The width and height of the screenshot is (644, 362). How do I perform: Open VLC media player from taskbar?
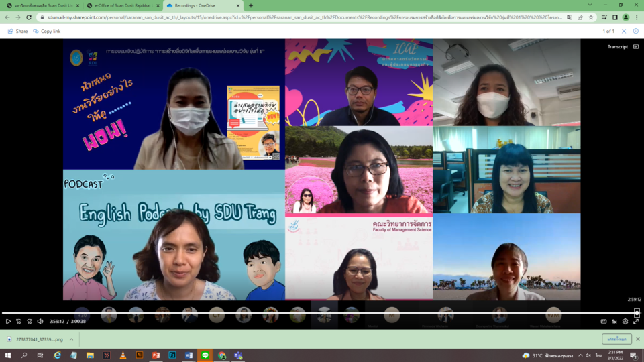123,355
